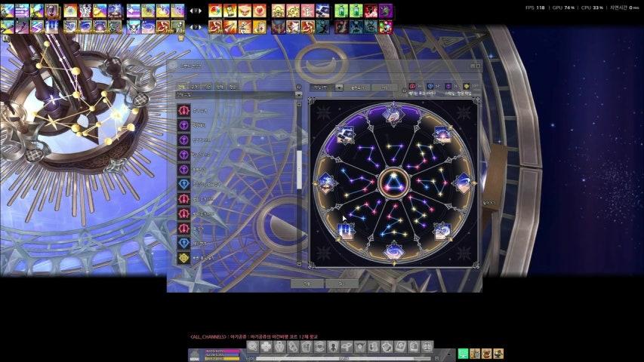This screenshot has width=644, height=362.
Task: Open the four-leaf clover icon in the bottom menu
Action: 266,347
